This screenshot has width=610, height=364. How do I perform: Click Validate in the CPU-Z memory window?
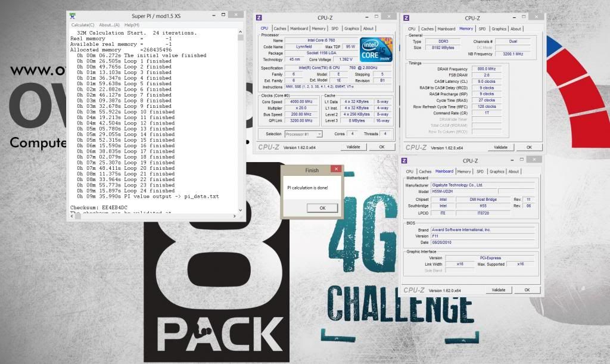click(500, 147)
